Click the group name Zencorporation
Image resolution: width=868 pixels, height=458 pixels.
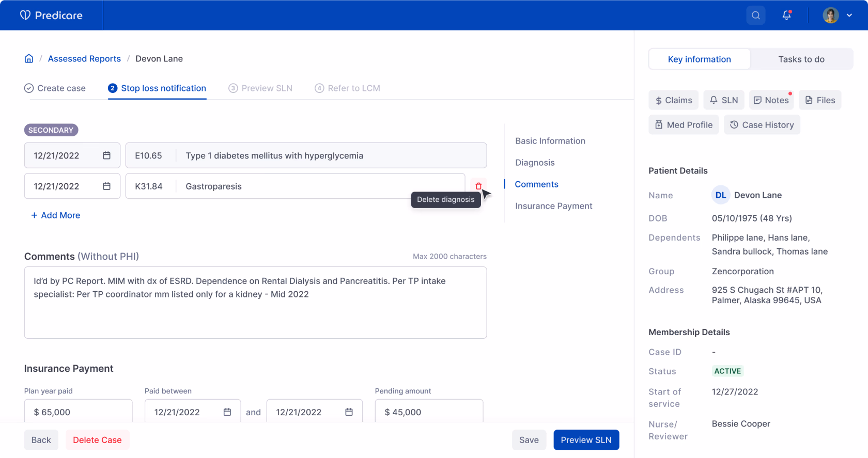pos(742,272)
